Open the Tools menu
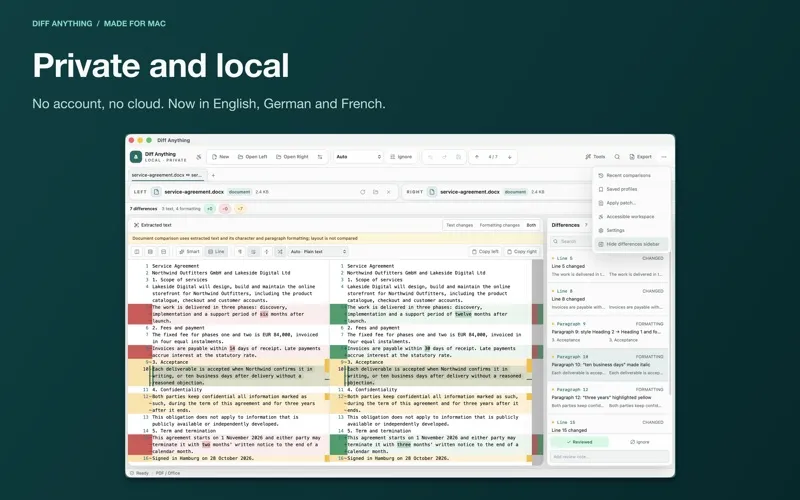The height and width of the screenshot is (500, 800). pyautogui.click(x=595, y=157)
